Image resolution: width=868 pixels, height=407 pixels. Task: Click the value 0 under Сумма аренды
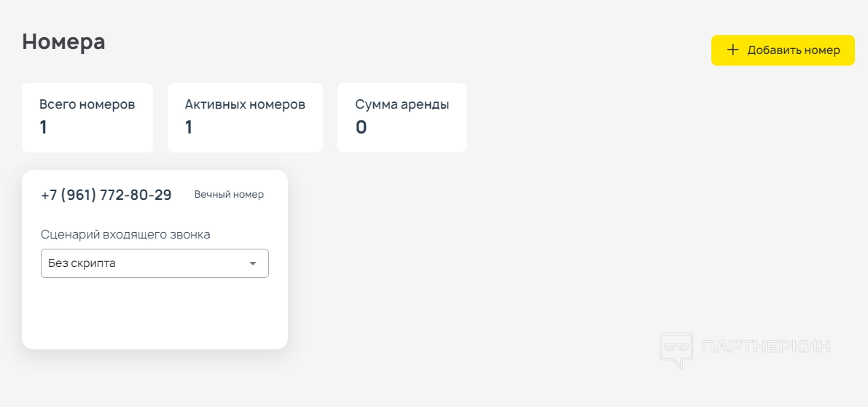click(361, 128)
